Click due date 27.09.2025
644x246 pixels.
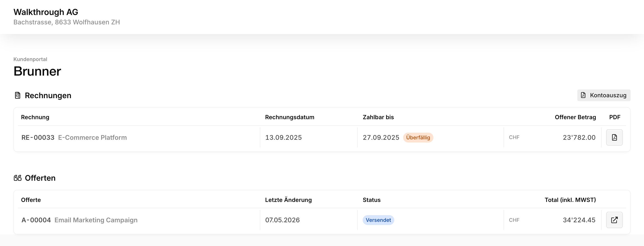tap(381, 138)
